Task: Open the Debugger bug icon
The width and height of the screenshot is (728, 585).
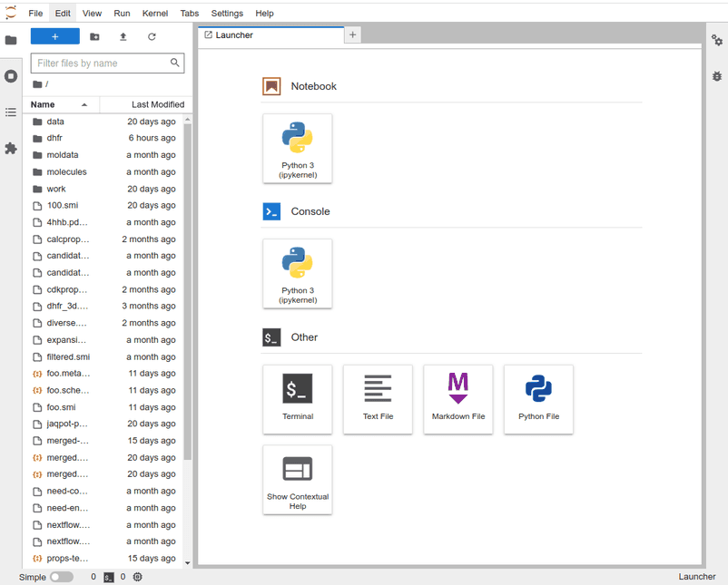Action: [x=717, y=76]
